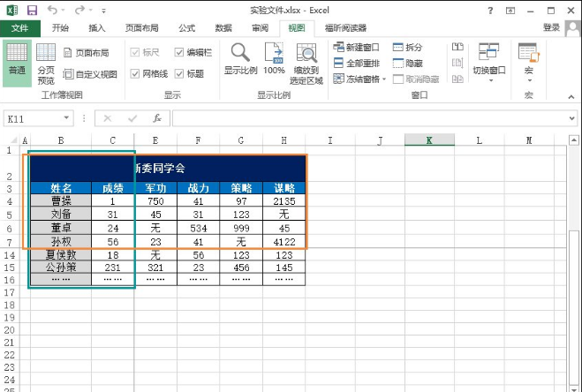Open the Undo history dropdown arrow
Viewport: 582px width, 392px height.
click(63, 11)
